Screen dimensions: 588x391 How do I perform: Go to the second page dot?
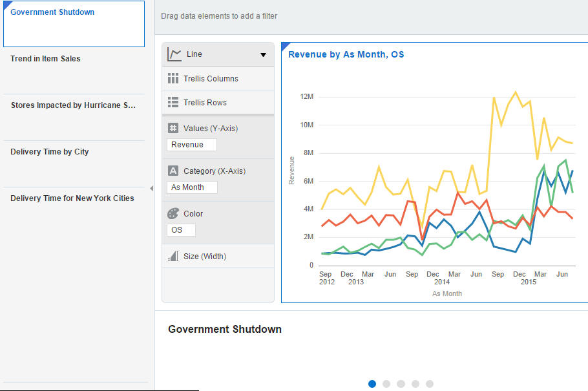(x=386, y=383)
